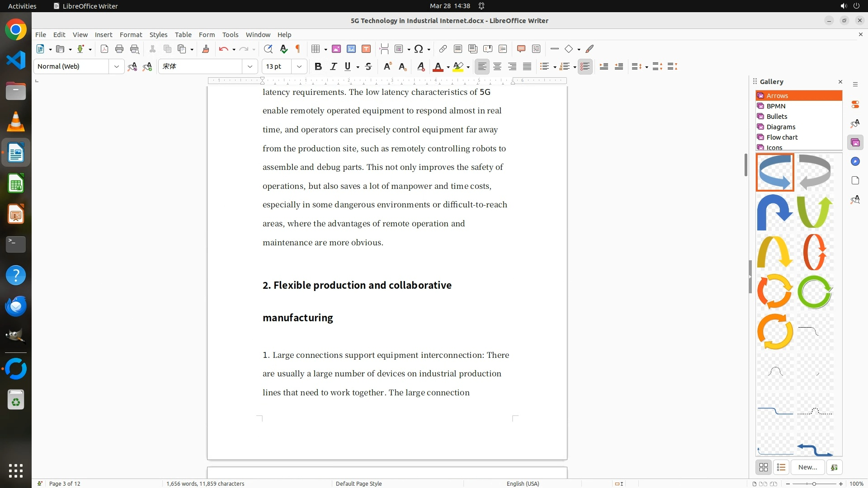Click the Insert Hyperlink icon
The width and height of the screenshot is (868, 488).
(443, 49)
